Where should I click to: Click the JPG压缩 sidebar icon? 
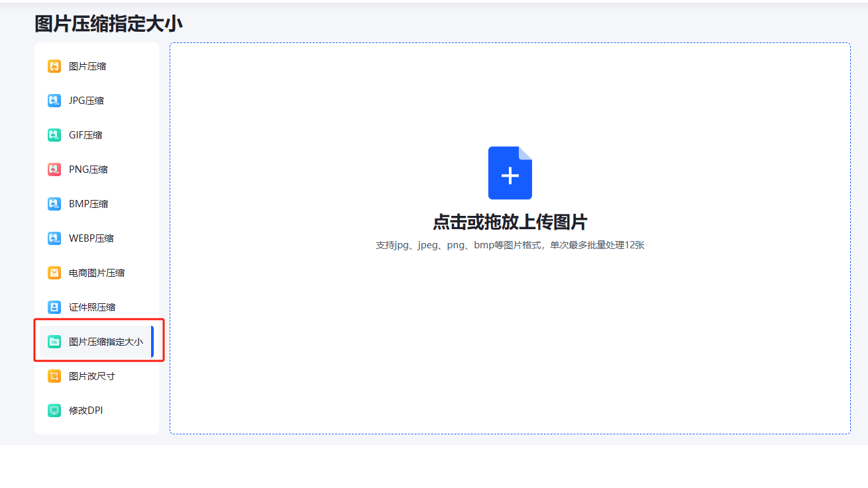point(54,101)
